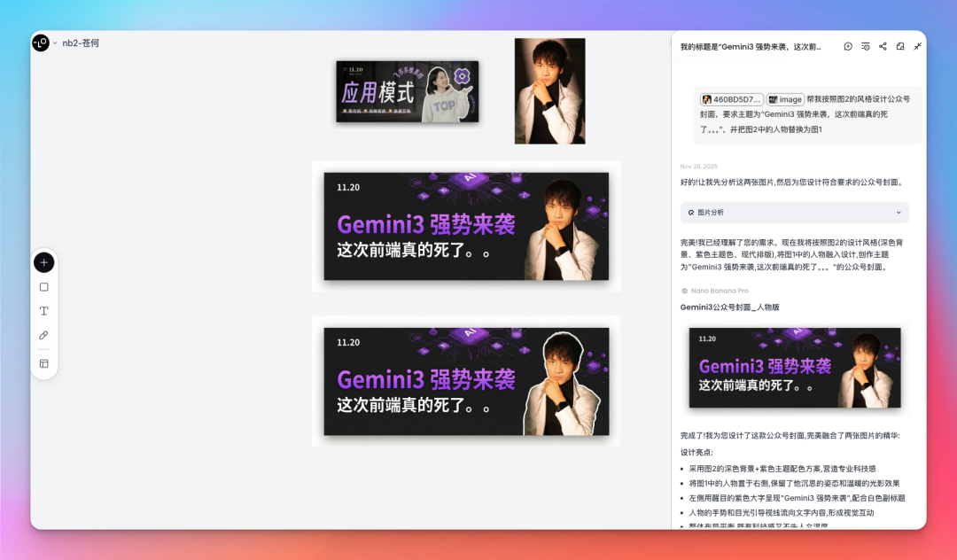Click the share icon in chat header
Screen dimensions: 957x560
click(883, 46)
